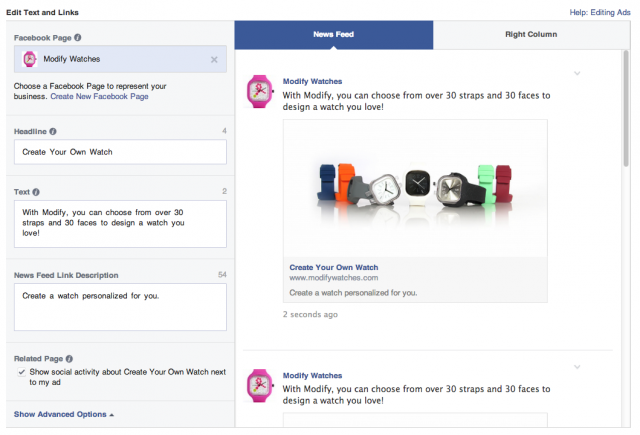
Task: Click the pink watch icon in Facebook Page field
Action: click(29, 60)
